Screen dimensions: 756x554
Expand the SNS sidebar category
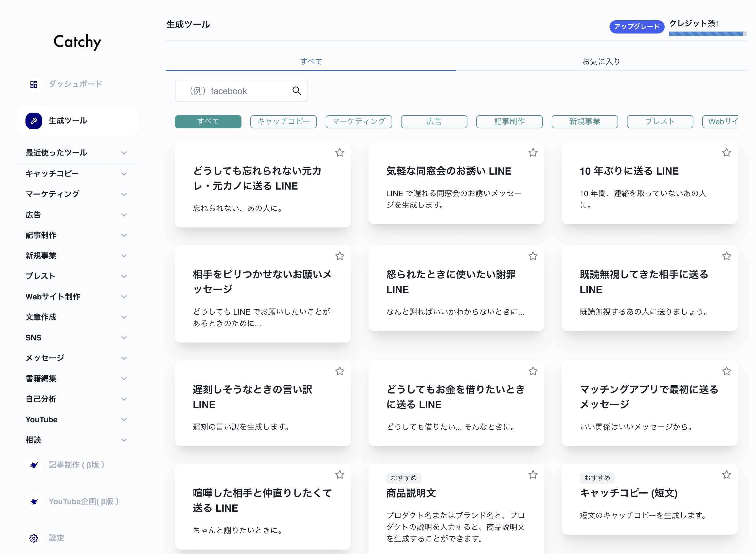coord(124,338)
